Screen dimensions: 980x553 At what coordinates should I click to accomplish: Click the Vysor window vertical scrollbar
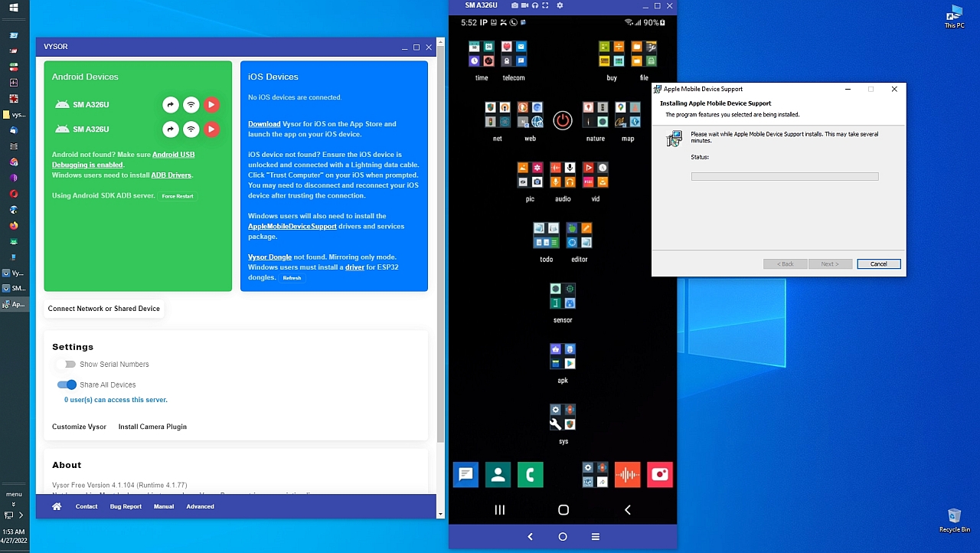440,245
